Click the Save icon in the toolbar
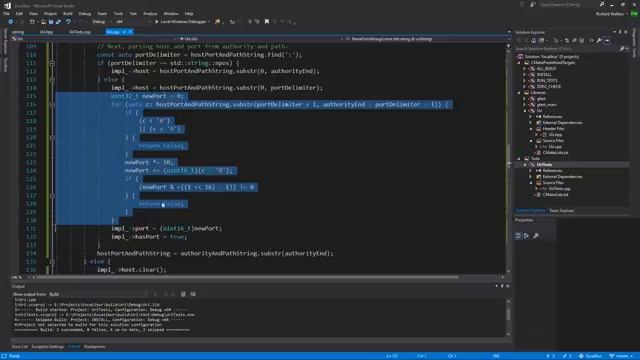Viewport: 640px width, 360px height. [x=51, y=22]
